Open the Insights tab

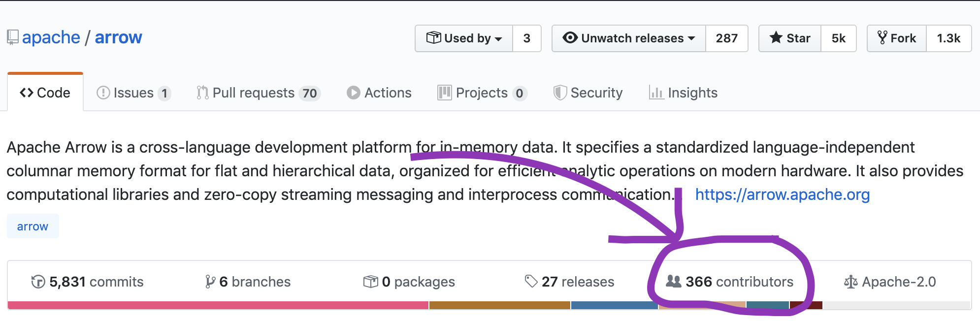[x=684, y=93]
